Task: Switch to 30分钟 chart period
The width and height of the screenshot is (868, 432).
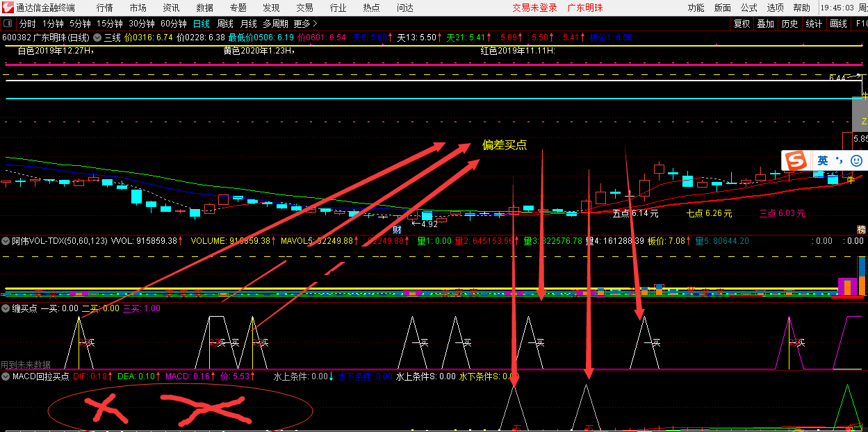Action: pos(142,24)
